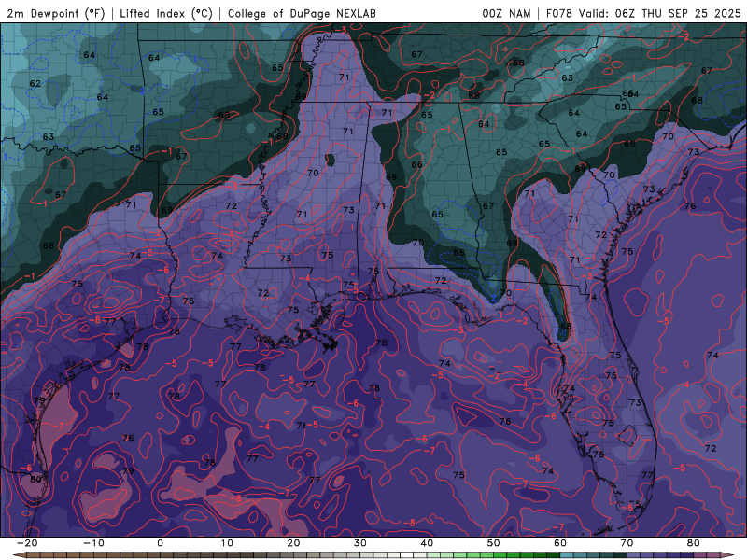
Task: Click the "62" dewpoint value on the map
Action: pos(35,83)
